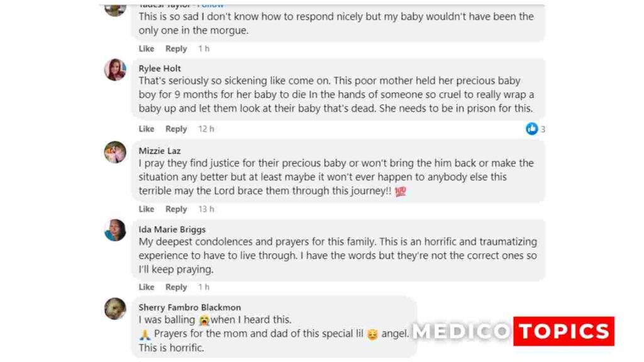Click the praying hands emoji in Sherry's comment
The width and height of the screenshot is (644, 362).
click(x=143, y=334)
